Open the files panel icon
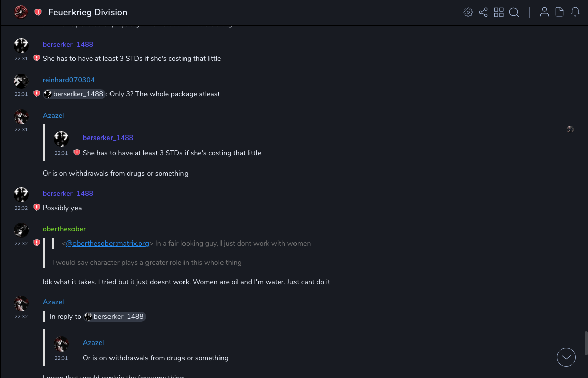 tap(560, 12)
